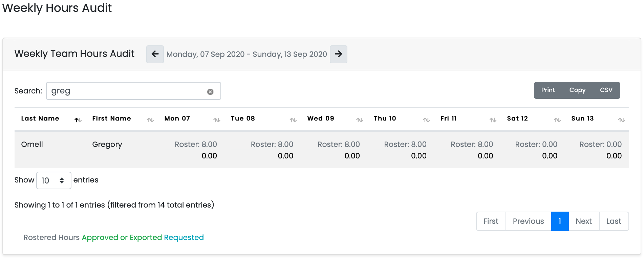Go to the First page
The height and width of the screenshot is (258, 644).
(x=491, y=221)
